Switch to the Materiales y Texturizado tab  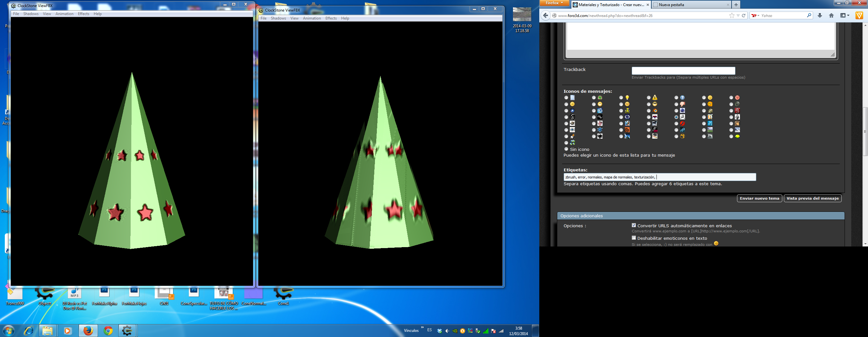(611, 5)
